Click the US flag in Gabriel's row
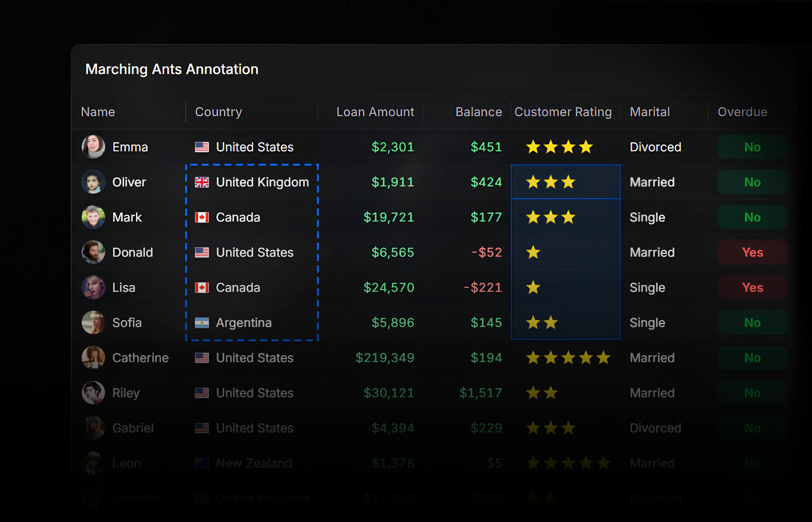812x522 pixels. click(202, 428)
